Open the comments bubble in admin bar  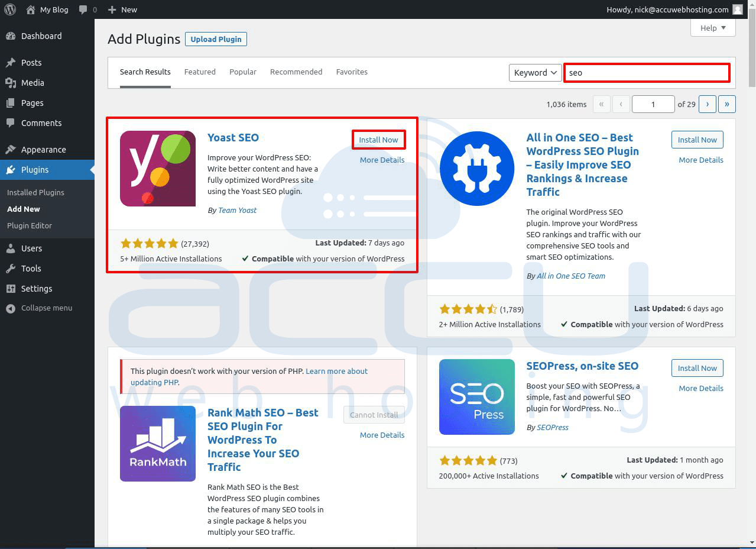click(83, 9)
